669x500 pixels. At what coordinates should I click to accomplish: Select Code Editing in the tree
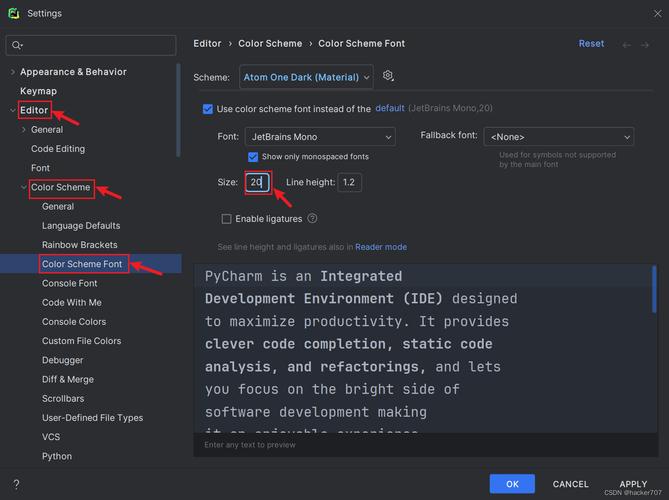(x=58, y=148)
